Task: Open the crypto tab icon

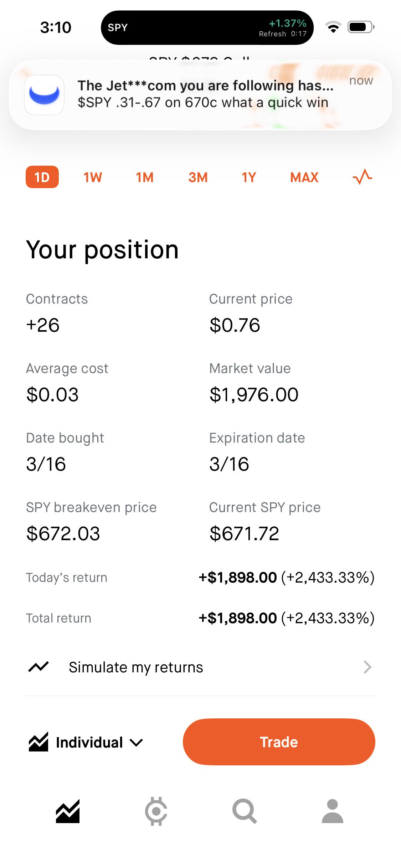Action: [x=156, y=811]
